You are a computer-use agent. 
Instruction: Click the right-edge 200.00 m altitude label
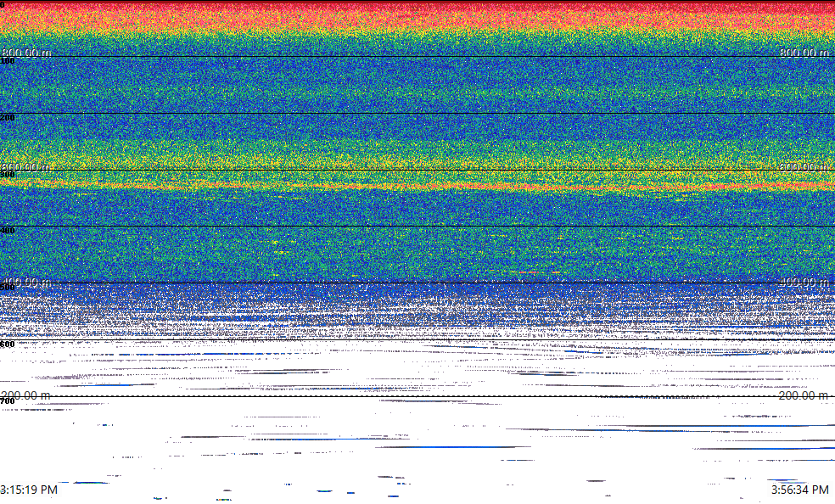803,395
